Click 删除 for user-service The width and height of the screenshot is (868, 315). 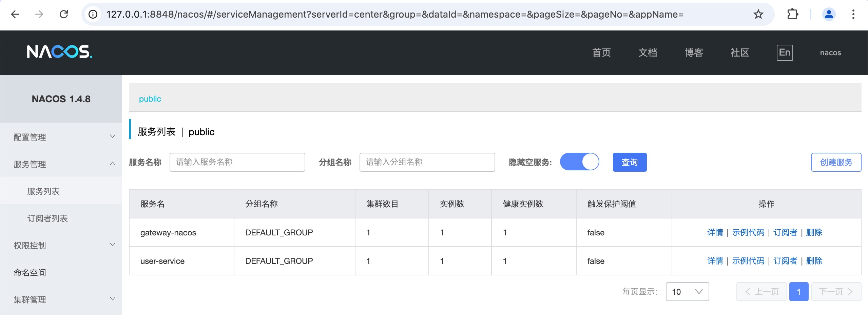[814, 261]
